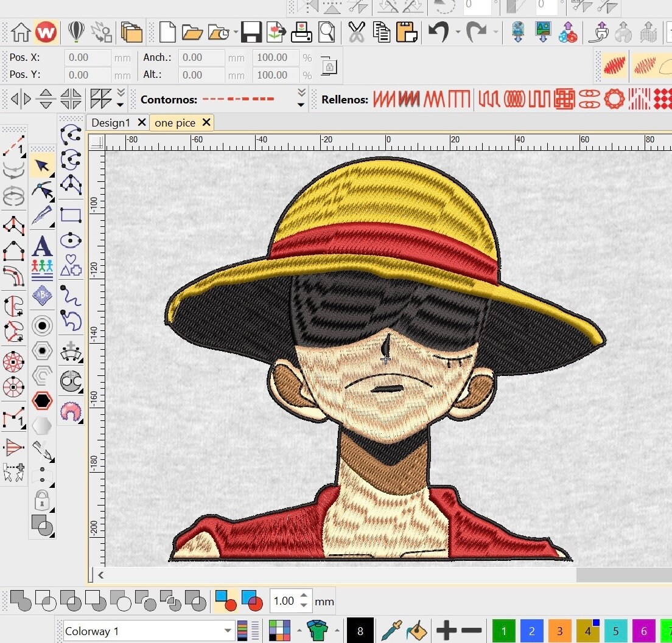Select the arrow selection tool

coord(43,165)
